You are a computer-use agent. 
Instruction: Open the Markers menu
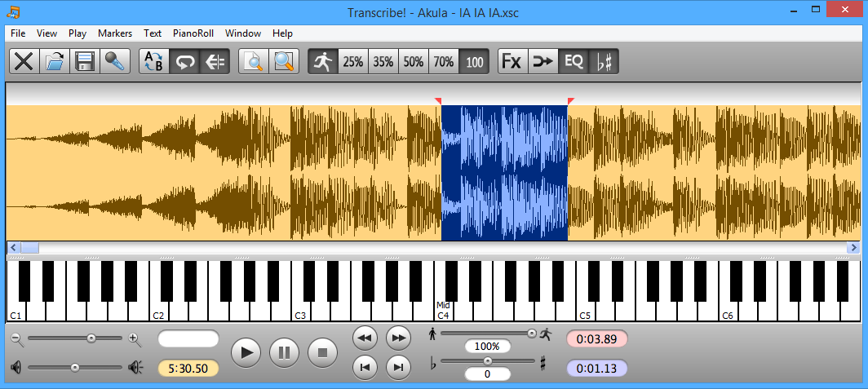point(115,33)
